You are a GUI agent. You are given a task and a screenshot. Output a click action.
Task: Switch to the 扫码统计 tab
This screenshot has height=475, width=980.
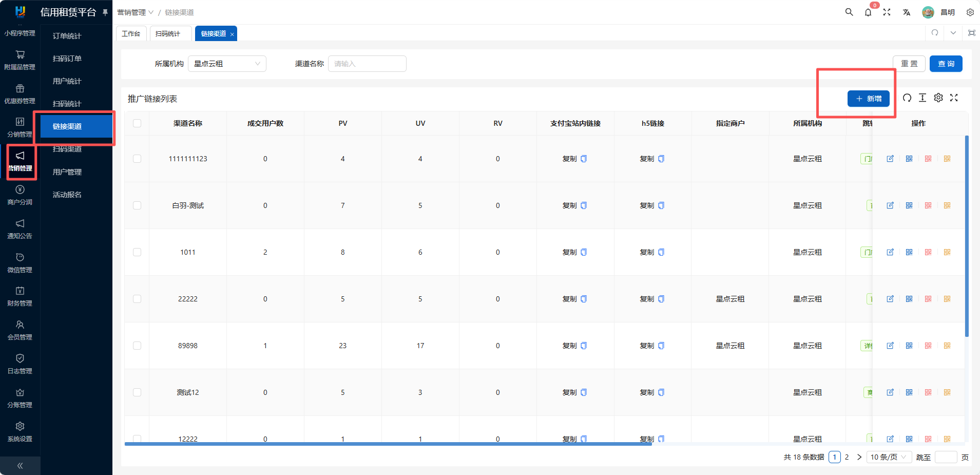coord(168,34)
